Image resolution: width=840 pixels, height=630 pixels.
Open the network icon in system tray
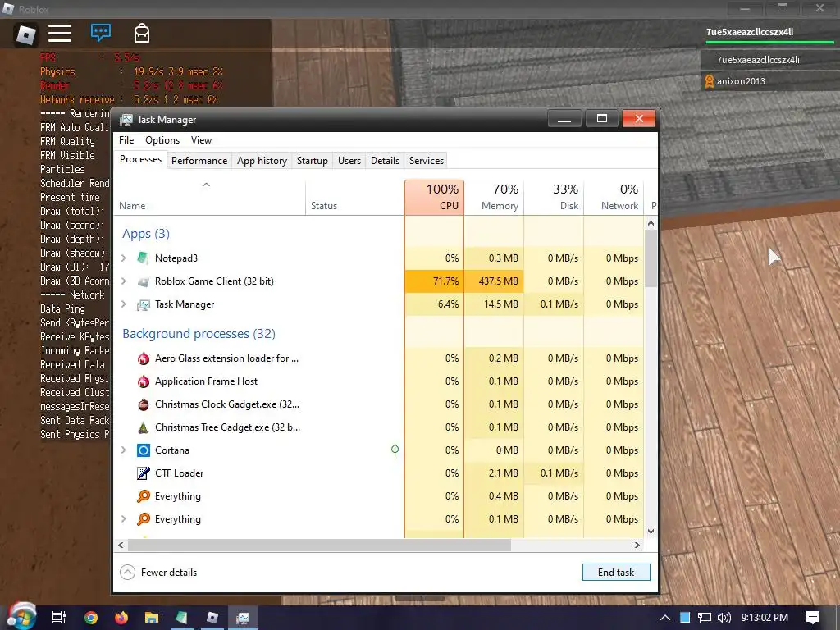point(705,618)
